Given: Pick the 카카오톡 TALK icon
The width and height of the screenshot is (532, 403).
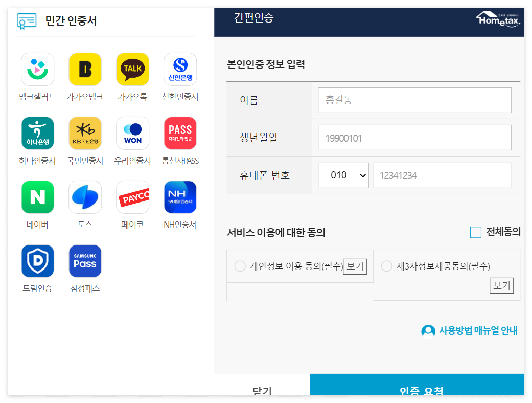Looking at the screenshot, I should [x=133, y=69].
